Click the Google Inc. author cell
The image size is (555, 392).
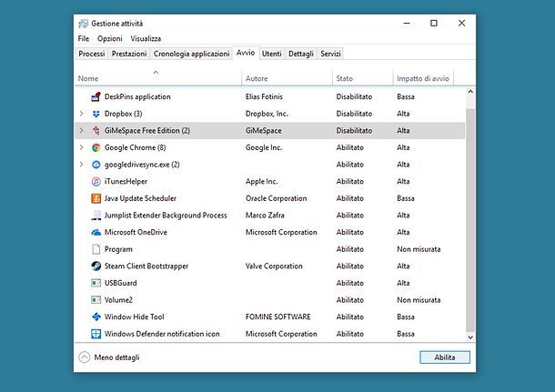264,147
